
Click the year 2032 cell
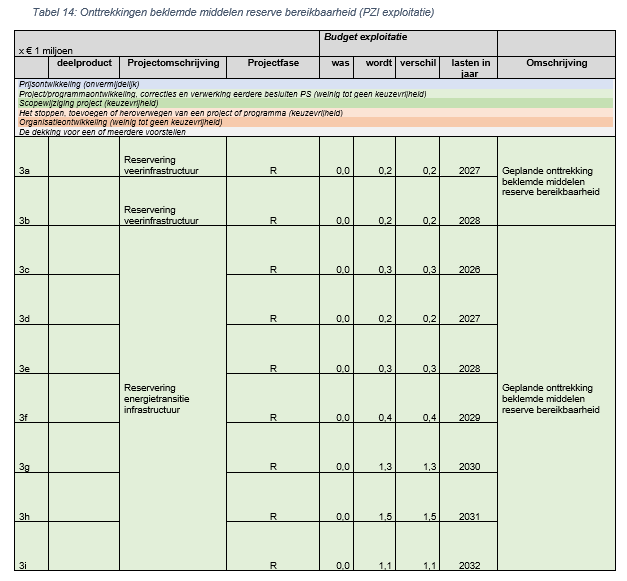(467, 566)
